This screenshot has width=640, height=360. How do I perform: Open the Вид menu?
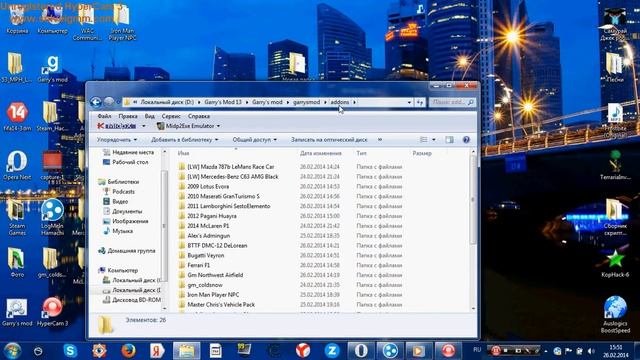click(149, 116)
